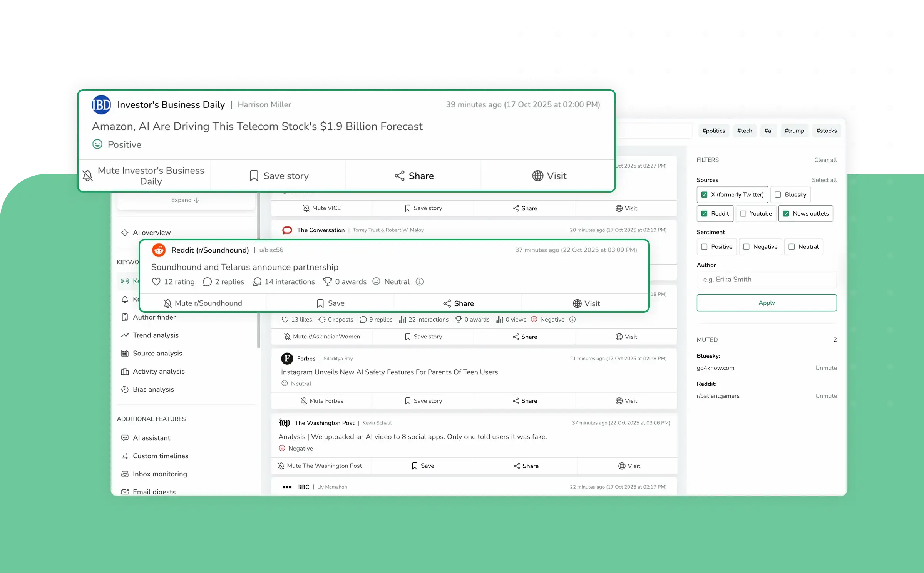Open AI overview diamond icon in sidebar
Screen dimensions: 924x573
[x=125, y=233]
